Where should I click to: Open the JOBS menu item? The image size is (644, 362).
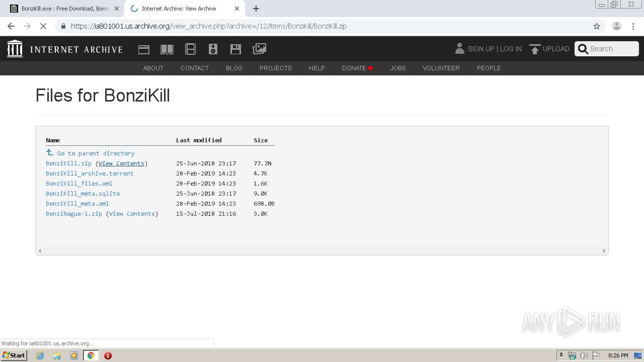coord(398,68)
